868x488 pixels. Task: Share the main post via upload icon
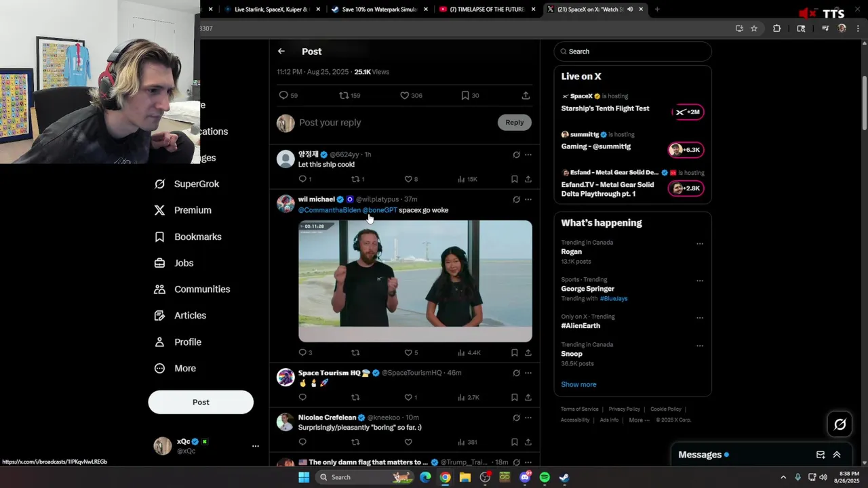526,96
